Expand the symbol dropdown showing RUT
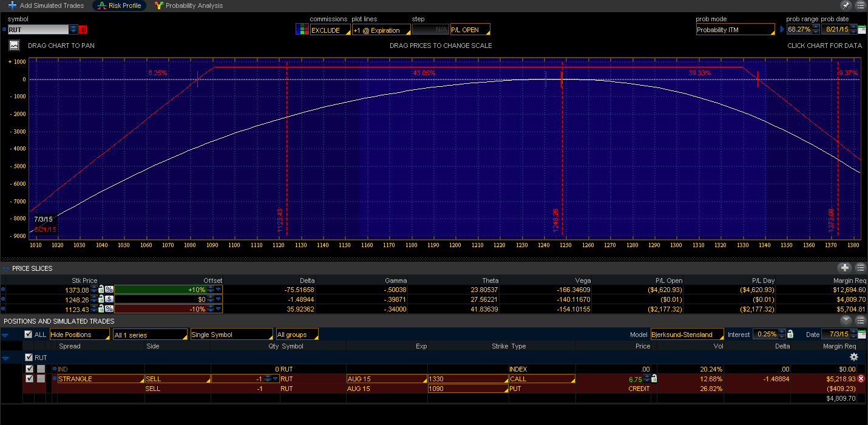The image size is (868, 425). coord(74,29)
